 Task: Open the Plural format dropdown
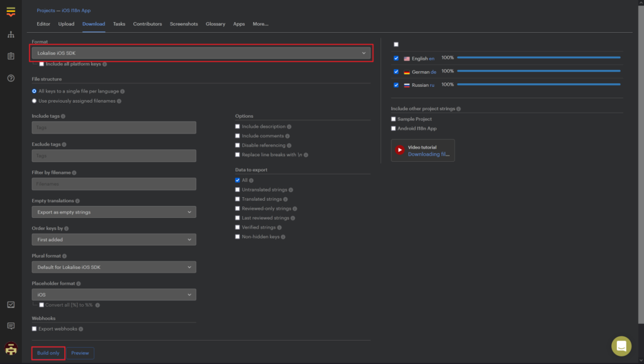click(x=114, y=267)
